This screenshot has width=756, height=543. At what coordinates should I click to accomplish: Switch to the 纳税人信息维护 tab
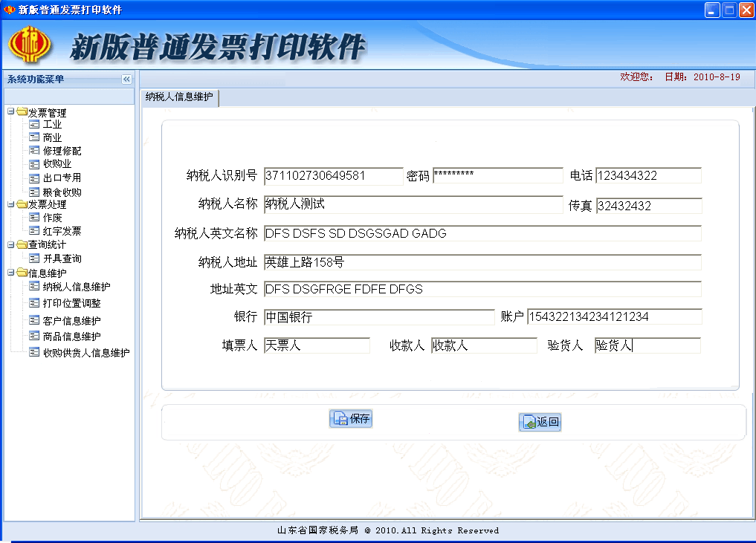(x=178, y=97)
